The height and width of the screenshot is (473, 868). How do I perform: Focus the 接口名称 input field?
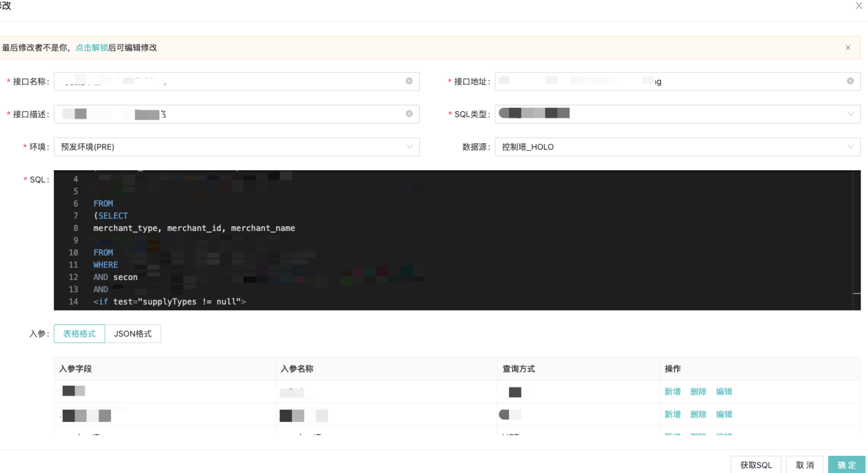coord(236,81)
